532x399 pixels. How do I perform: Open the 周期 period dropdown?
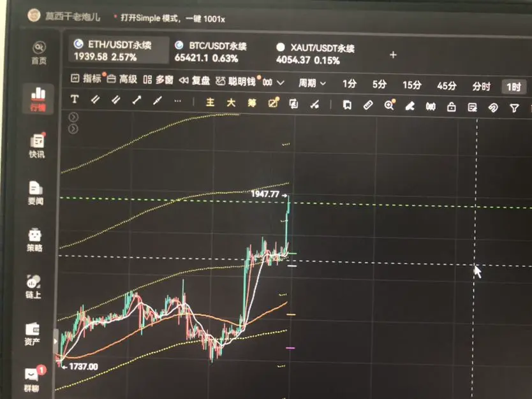click(x=312, y=83)
